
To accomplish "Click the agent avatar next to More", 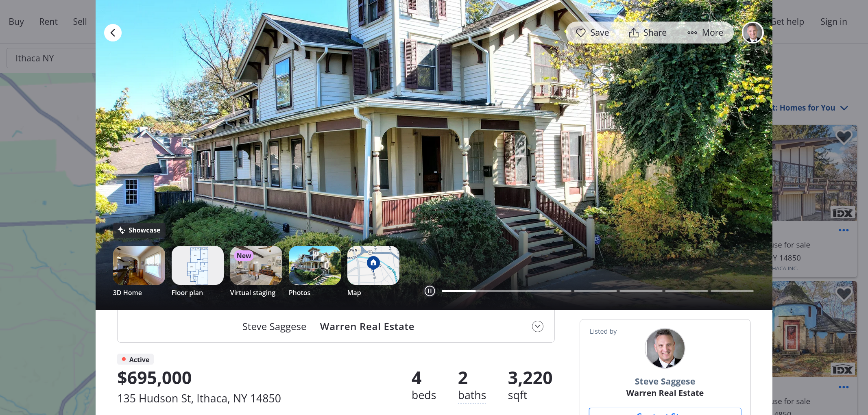I will click(x=752, y=33).
